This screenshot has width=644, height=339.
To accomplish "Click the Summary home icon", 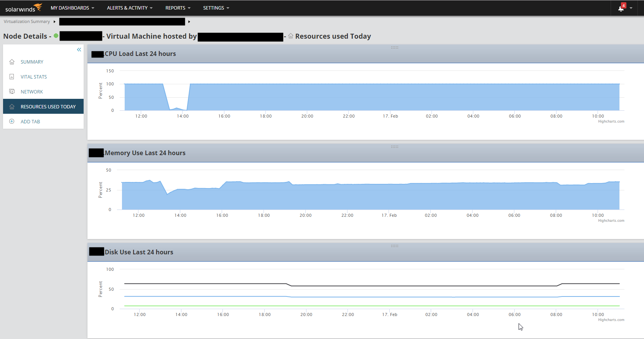I will click(12, 62).
